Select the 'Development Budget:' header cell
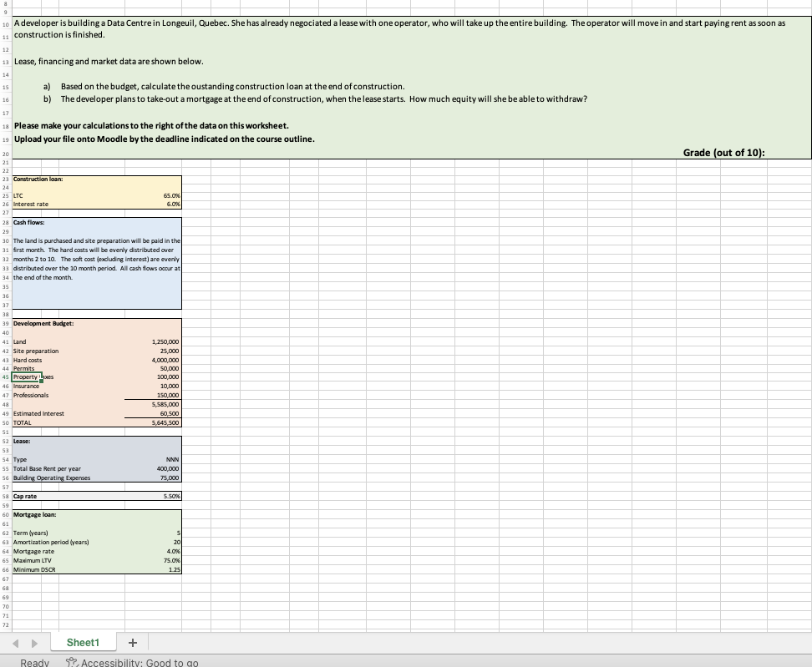Viewport: 812px width, 667px height. (x=43, y=323)
